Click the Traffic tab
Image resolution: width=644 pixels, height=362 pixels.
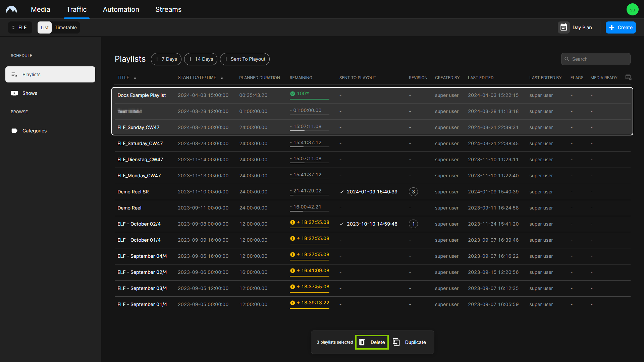pos(76,10)
